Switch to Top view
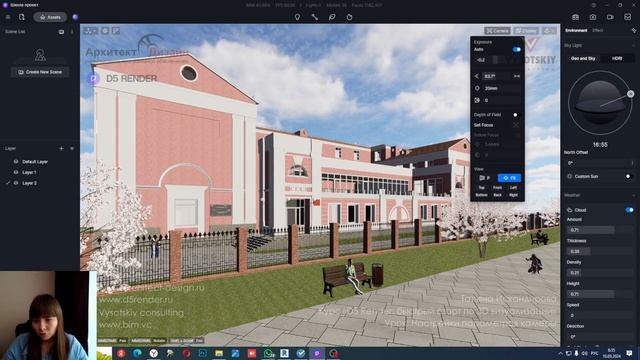 click(481, 188)
